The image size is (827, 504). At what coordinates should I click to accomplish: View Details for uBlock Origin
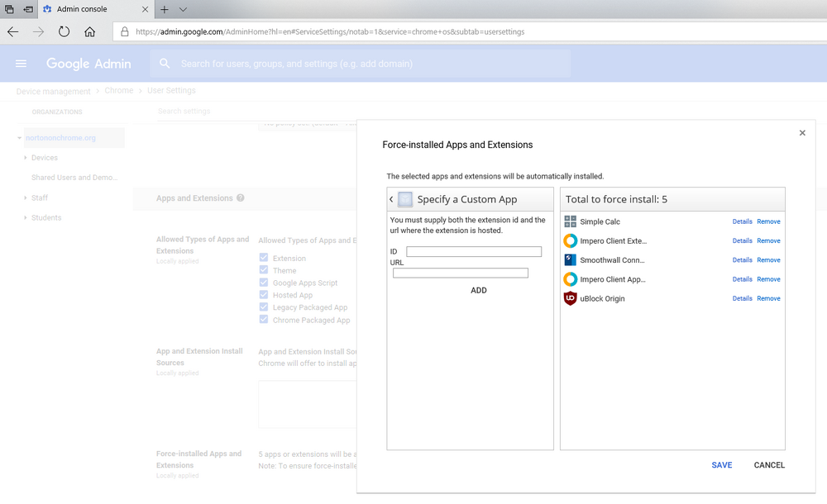coord(742,298)
